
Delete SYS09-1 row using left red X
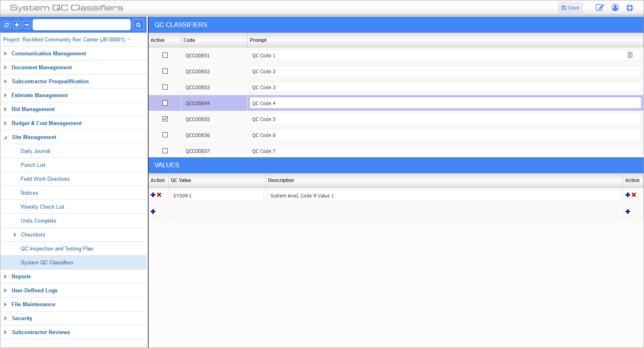pyautogui.click(x=159, y=195)
